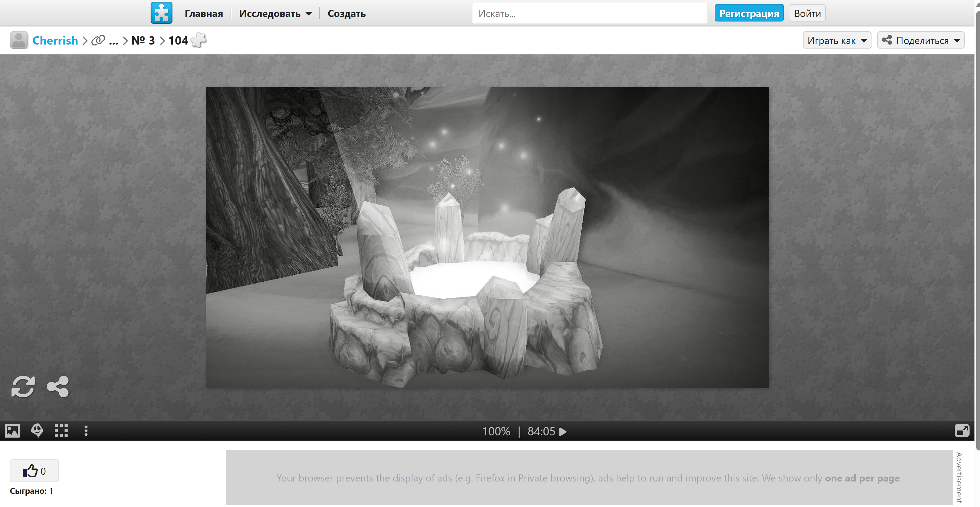The height and width of the screenshot is (507, 980).
Task: Arrange pieces with the grid icon
Action: tap(61, 431)
